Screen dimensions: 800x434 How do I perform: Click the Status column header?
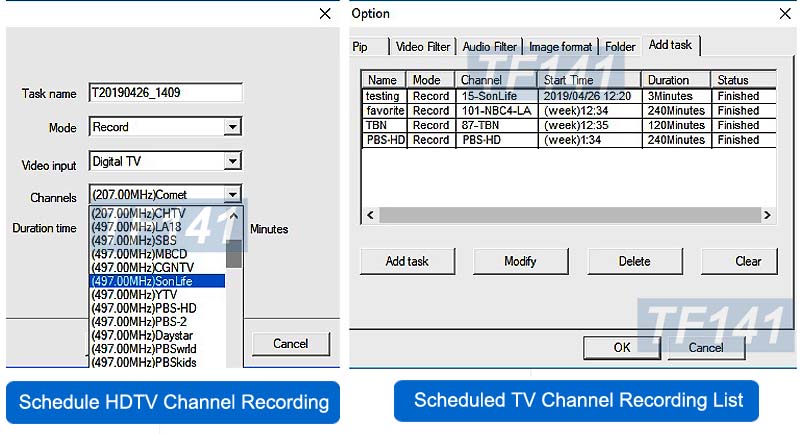pos(744,80)
